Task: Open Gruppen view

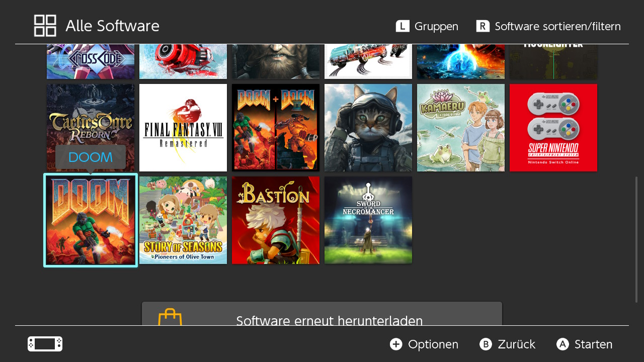Action: tap(427, 26)
